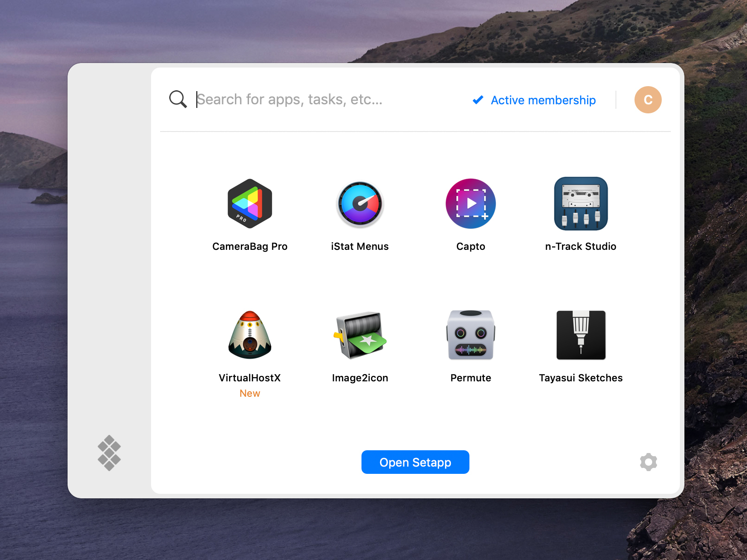Click the Tayasui Sketches name text
The height and width of the screenshot is (560, 747).
pos(581,378)
